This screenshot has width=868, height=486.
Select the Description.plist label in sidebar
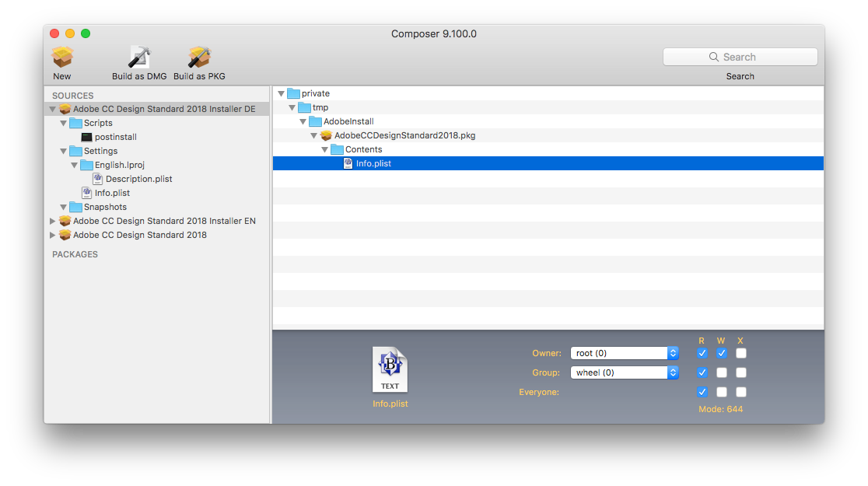139,179
